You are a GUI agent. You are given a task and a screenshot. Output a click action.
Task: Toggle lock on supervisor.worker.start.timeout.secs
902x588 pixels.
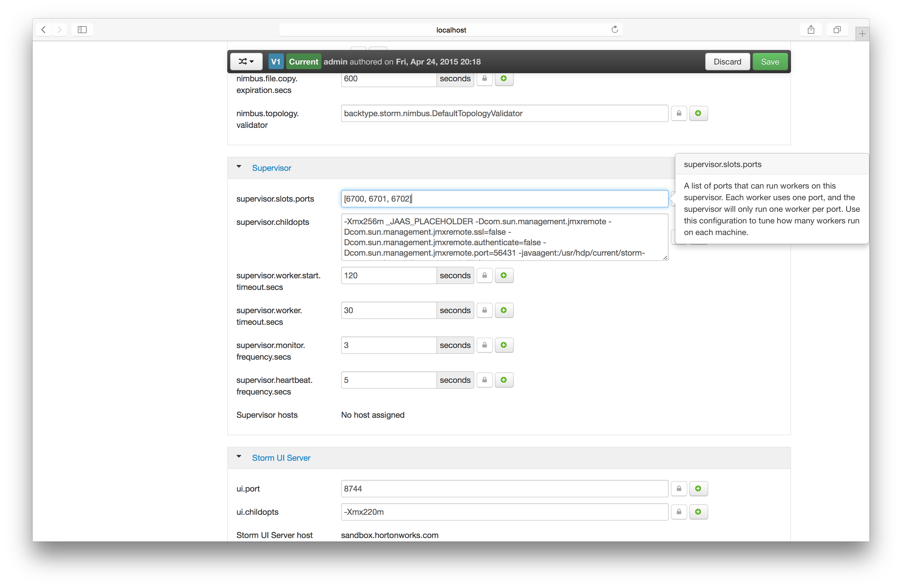(x=484, y=275)
